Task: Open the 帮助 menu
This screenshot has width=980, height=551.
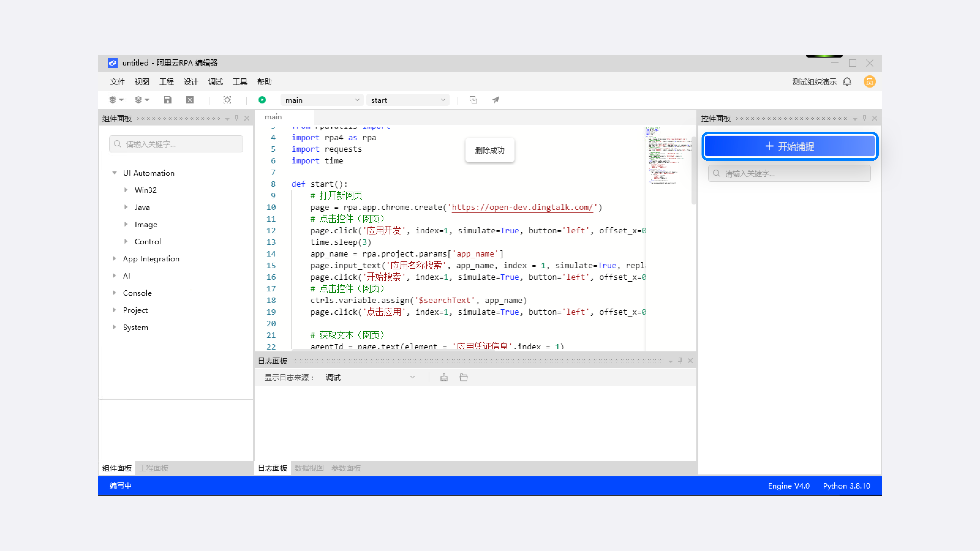Action: [264, 82]
